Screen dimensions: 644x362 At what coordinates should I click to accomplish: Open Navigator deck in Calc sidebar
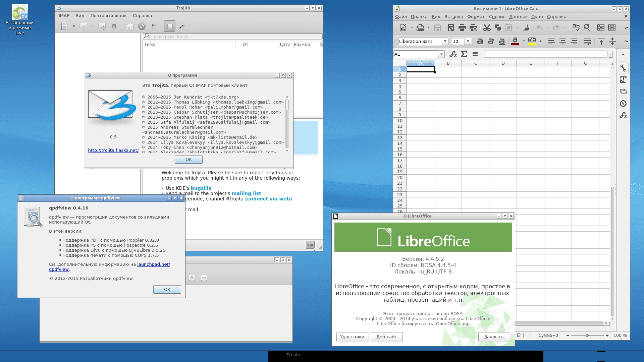tap(623, 104)
